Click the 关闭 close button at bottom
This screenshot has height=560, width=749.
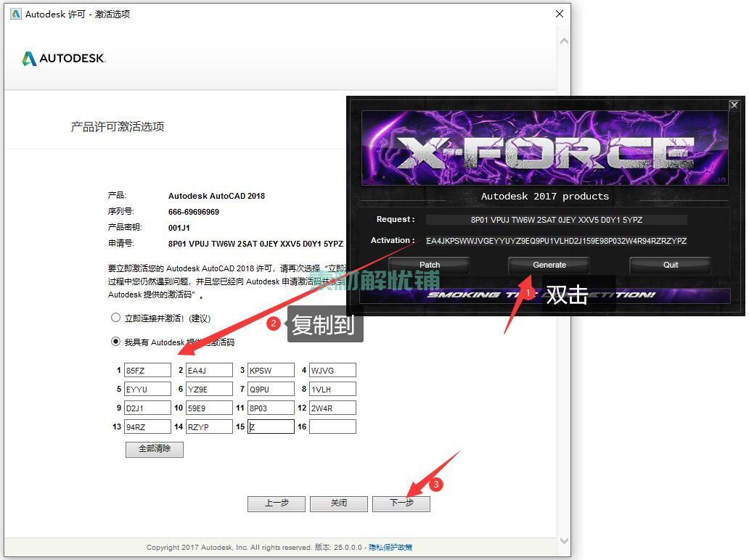tap(339, 503)
